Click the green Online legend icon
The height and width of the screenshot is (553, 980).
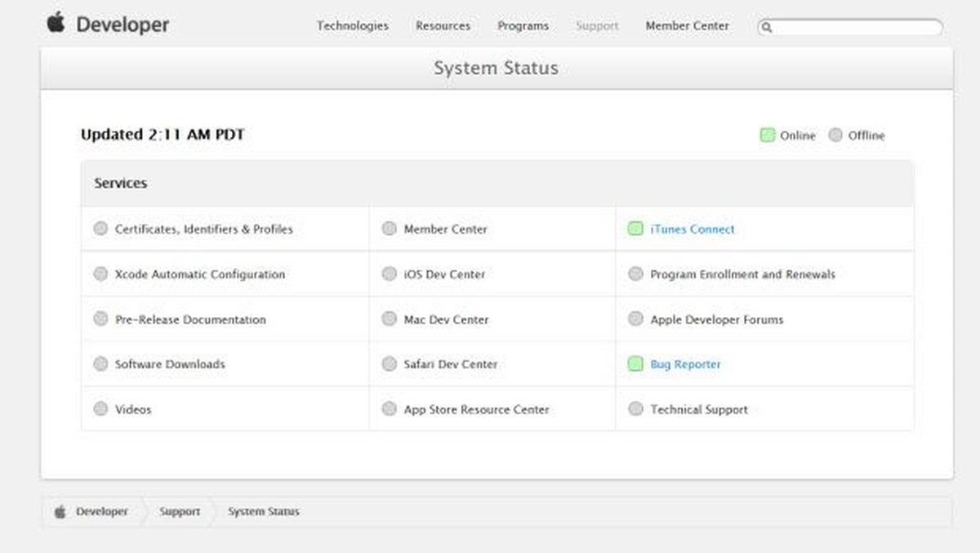(767, 135)
